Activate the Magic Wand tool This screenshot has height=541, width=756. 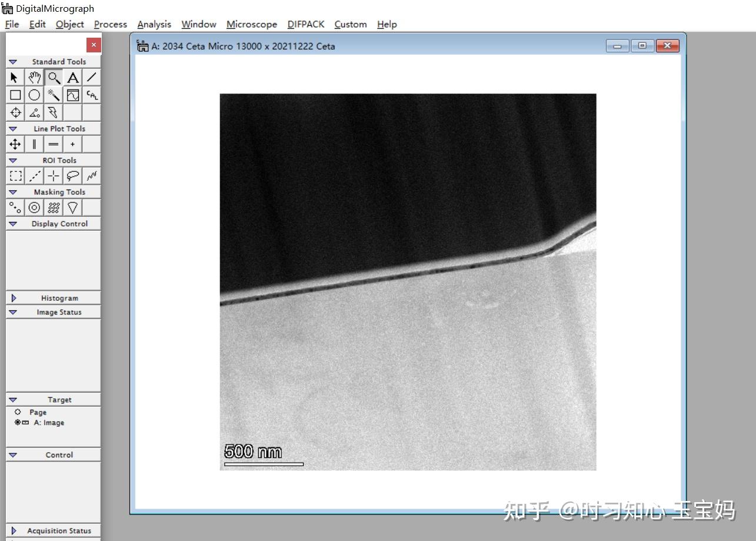click(x=53, y=95)
